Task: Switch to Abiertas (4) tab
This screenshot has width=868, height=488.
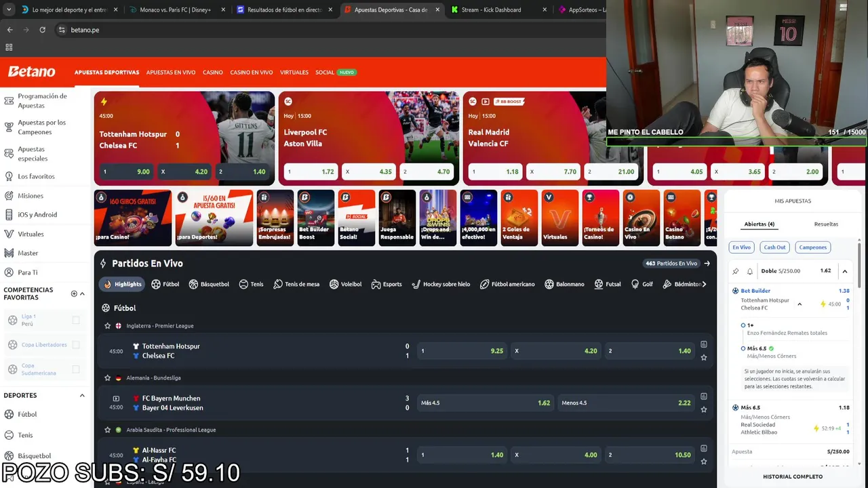Action: pyautogui.click(x=759, y=224)
